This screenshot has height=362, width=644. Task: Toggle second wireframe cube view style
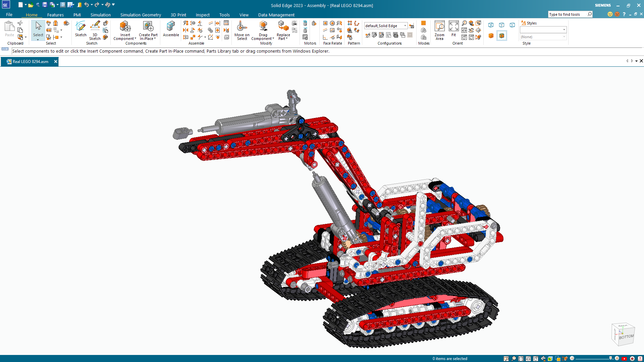pyautogui.click(x=502, y=25)
